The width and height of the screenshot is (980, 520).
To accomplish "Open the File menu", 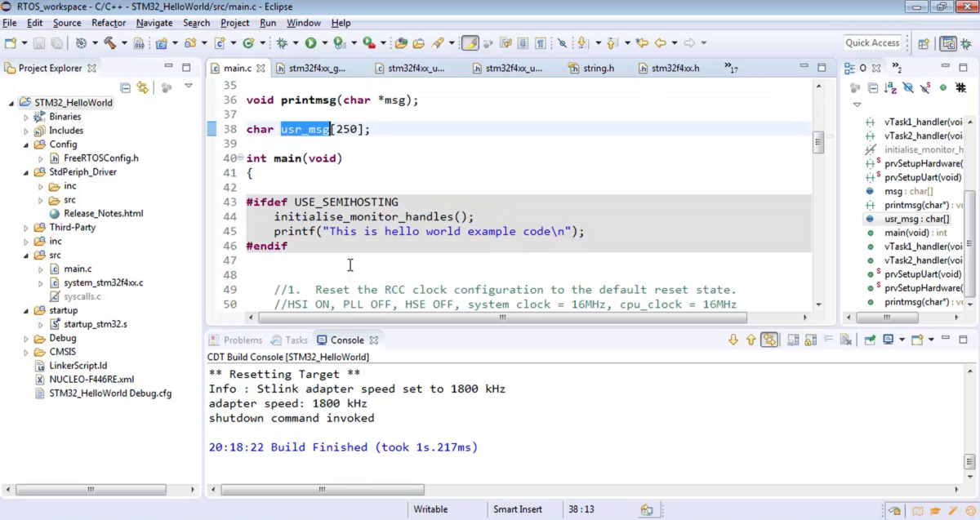I will (x=10, y=23).
